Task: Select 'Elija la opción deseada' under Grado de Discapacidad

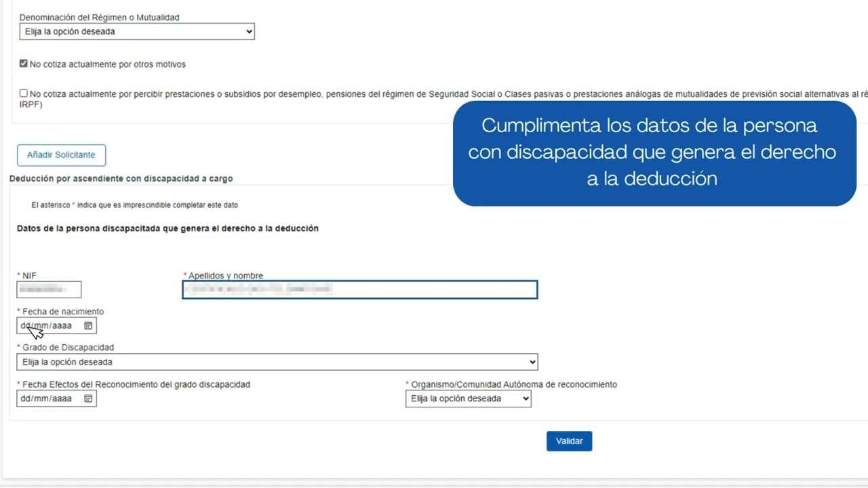Action: click(x=277, y=361)
